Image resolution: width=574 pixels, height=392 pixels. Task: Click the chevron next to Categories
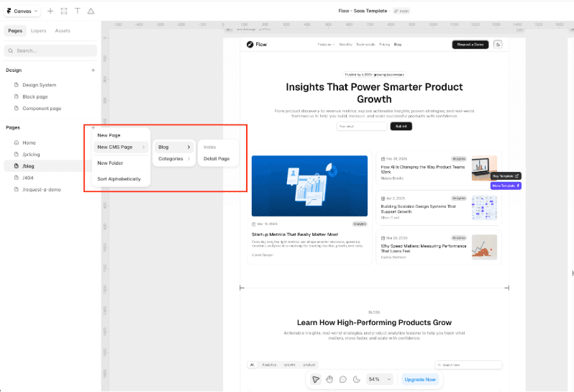tap(189, 159)
